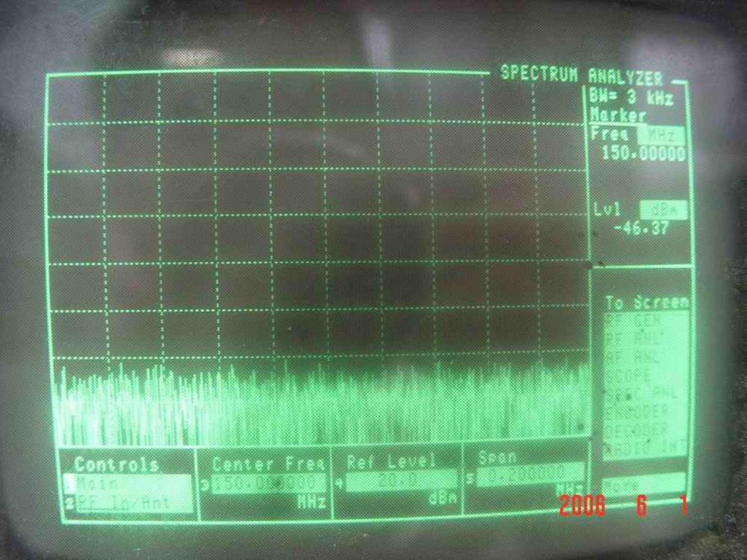Click the marker frequency reading 150.00000
747x560 pixels.
pyautogui.click(x=642, y=155)
